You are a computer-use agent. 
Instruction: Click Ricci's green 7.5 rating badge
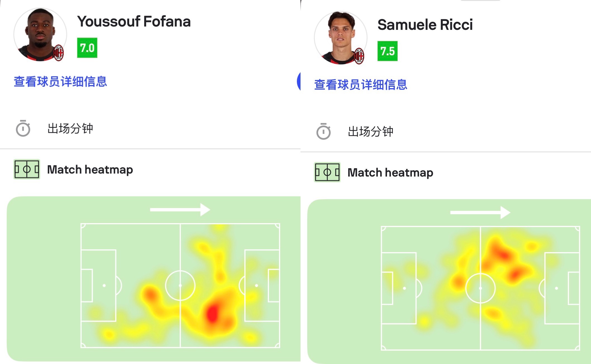(388, 51)
